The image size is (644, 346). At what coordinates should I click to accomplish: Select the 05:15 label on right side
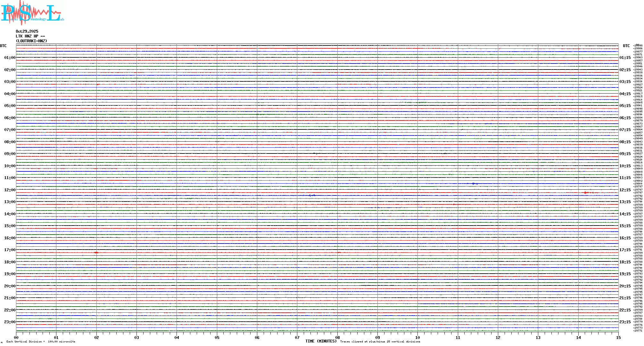click(x=625, y=106)
